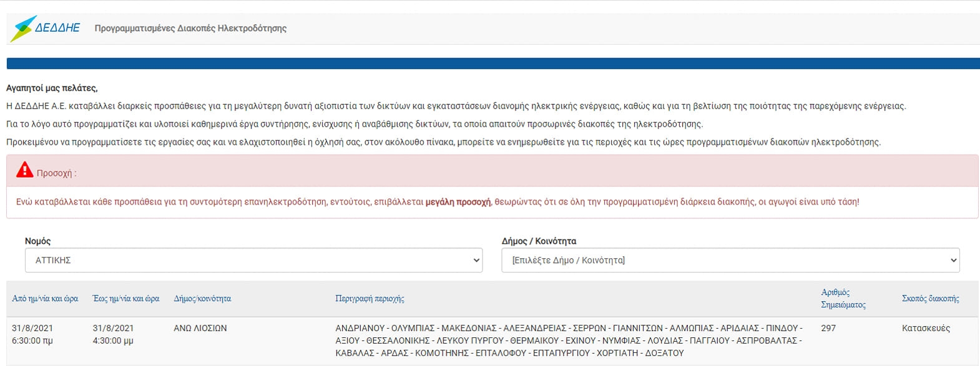
Task: Select the ΑΝΩ ΛΙΟΣΙΩΝ table cell
Action: (x=200, y=328)
